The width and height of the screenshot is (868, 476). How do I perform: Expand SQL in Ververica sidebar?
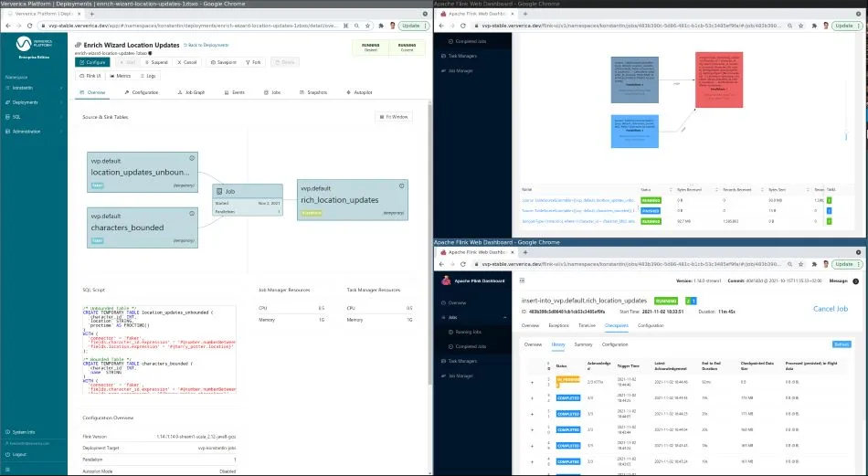point(34,117)
